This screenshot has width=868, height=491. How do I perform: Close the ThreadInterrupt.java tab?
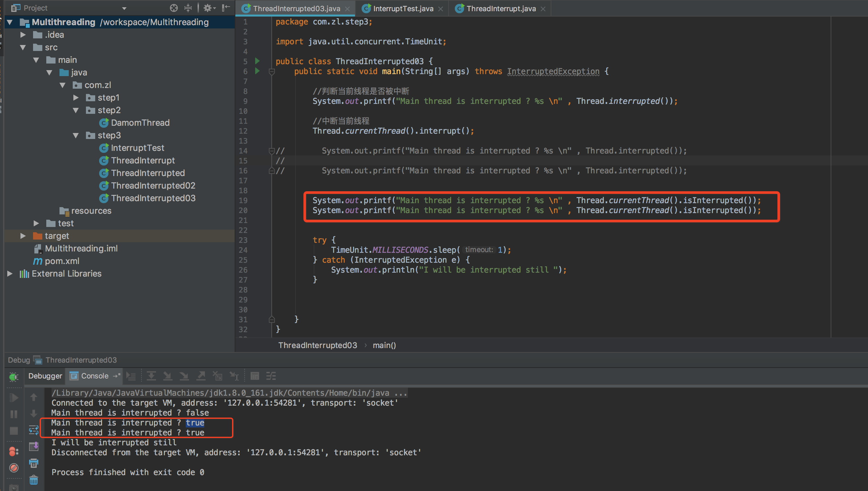coord(543,9)
